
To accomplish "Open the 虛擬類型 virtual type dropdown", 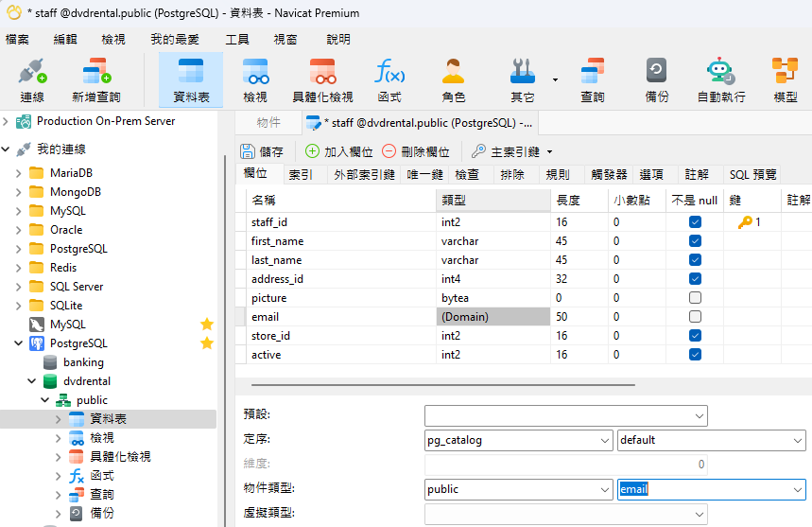I will (700, 514).
